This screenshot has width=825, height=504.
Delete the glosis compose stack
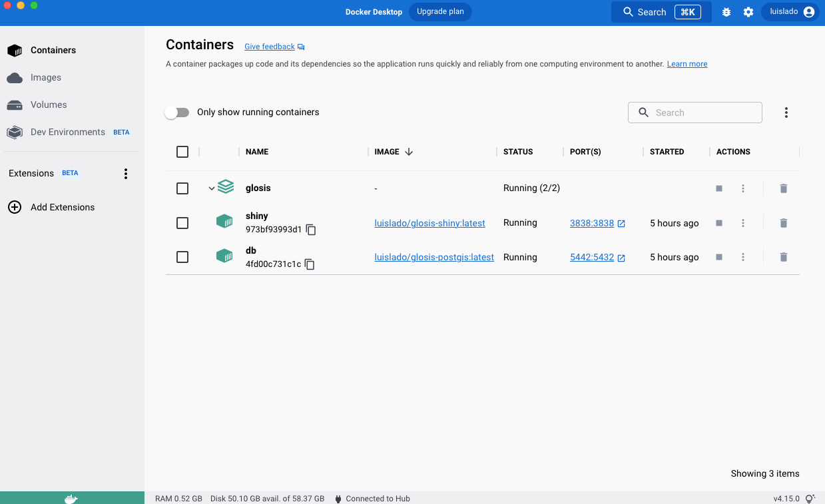(783, 188)
